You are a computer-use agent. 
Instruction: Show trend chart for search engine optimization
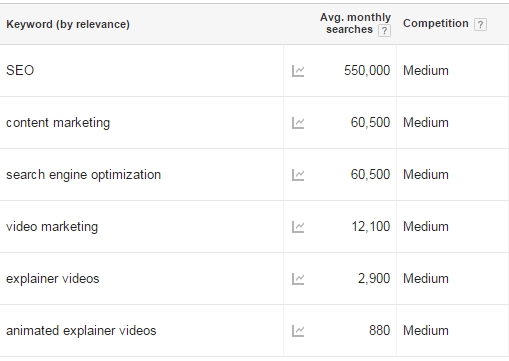298,175
